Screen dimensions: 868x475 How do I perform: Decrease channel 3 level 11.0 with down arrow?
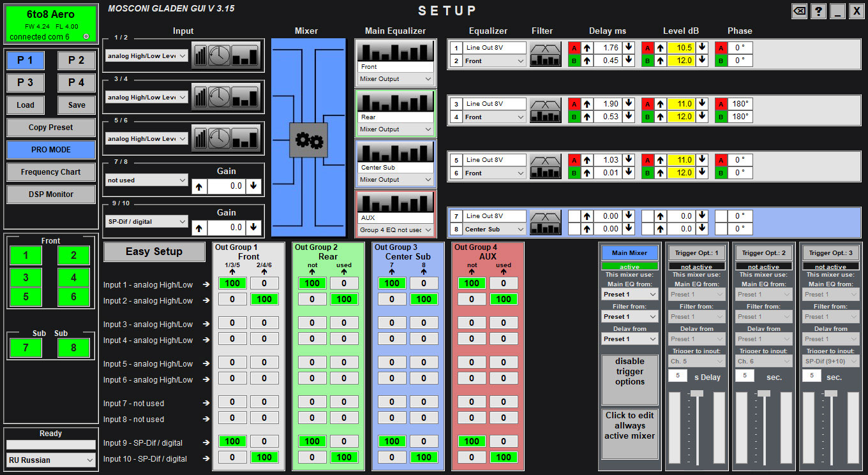click(702, 104)
